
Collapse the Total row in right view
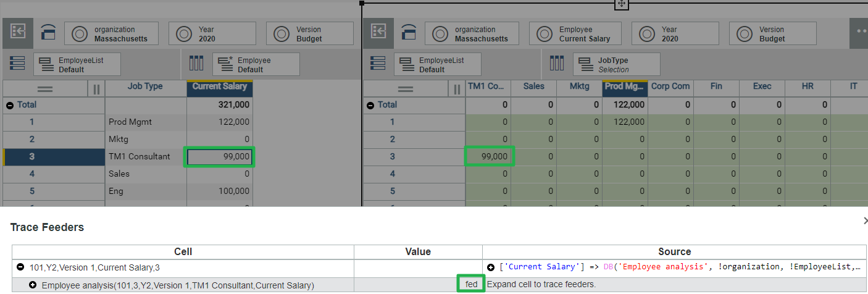click(x=370, y=105)
